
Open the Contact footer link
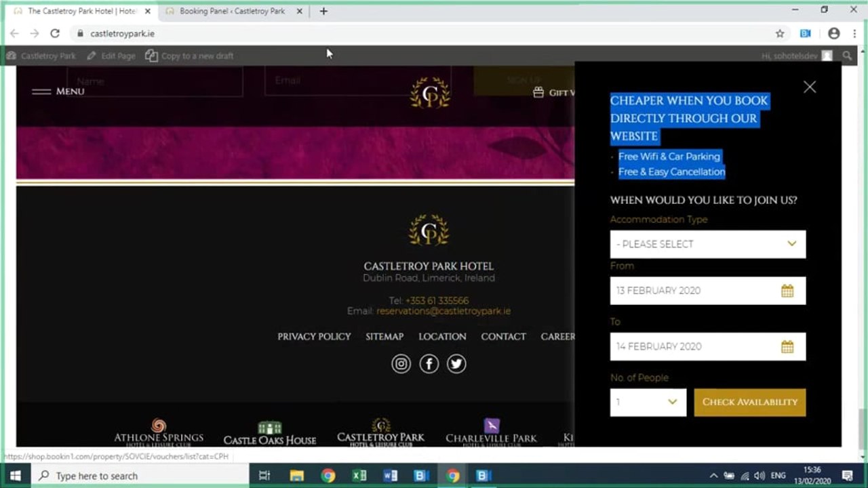[x=503, y=336]
